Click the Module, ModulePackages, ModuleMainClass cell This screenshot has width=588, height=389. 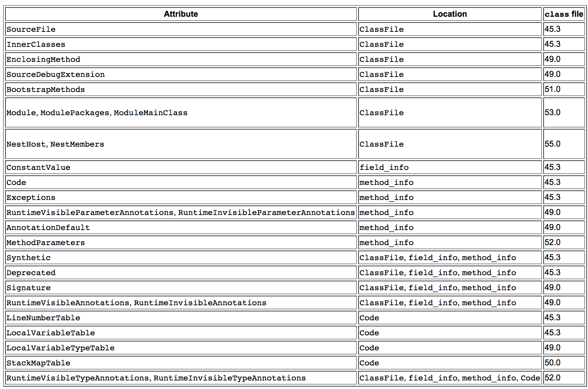tap(181, 112)
